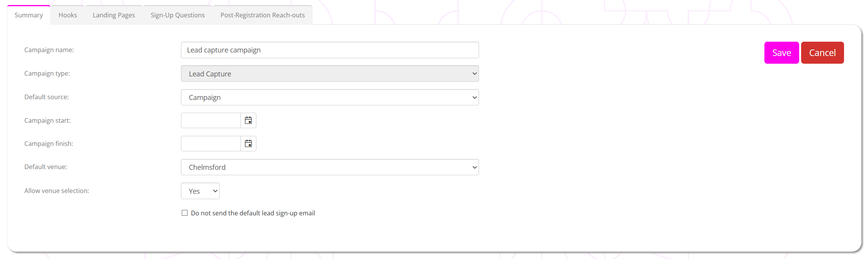
Task: Focus the Campaign finish date field
Action: pos(211,144)
